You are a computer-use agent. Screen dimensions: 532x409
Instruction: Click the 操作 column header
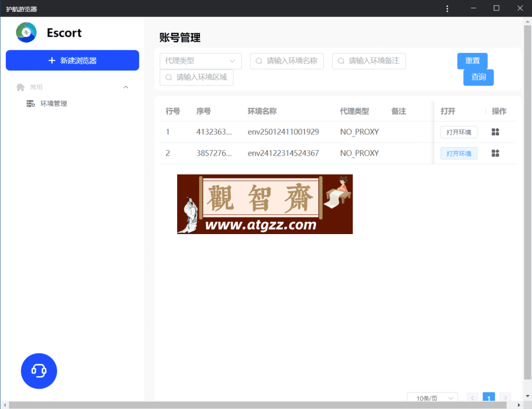pos(499,111)
